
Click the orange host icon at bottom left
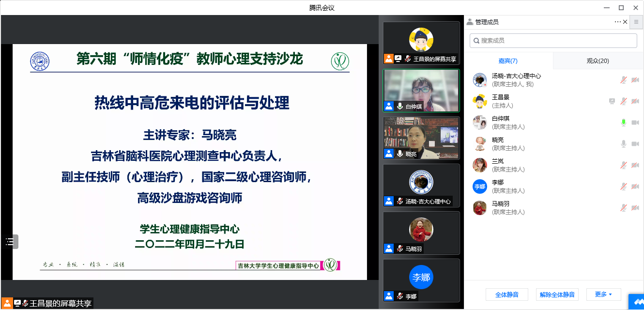pyautogui.click(x=7, y=303)
